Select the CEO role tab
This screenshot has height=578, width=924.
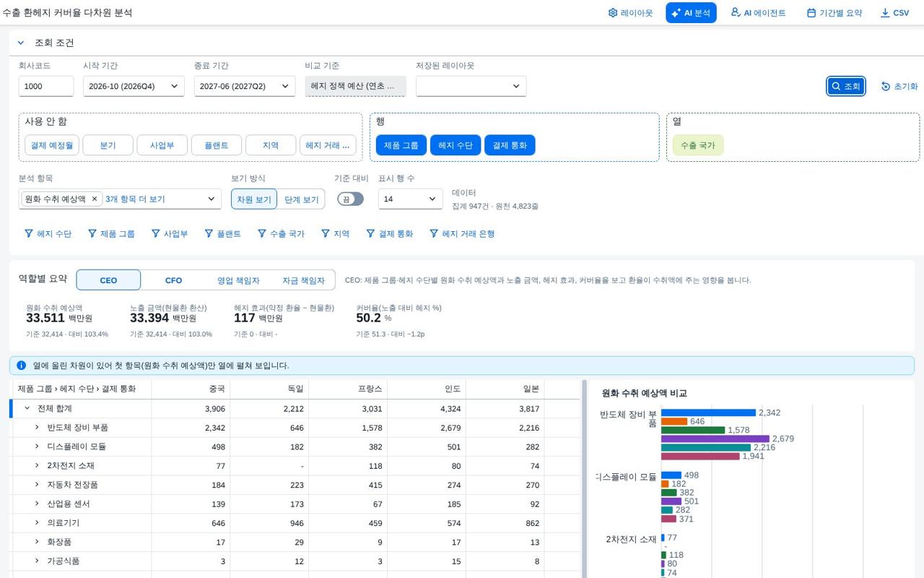[x=108, y=280]
